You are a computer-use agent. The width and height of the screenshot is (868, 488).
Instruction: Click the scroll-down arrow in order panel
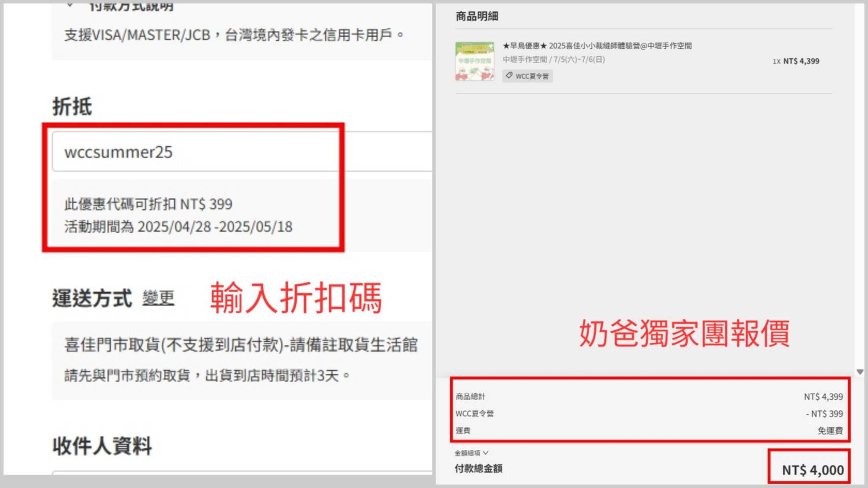point(860,372)
